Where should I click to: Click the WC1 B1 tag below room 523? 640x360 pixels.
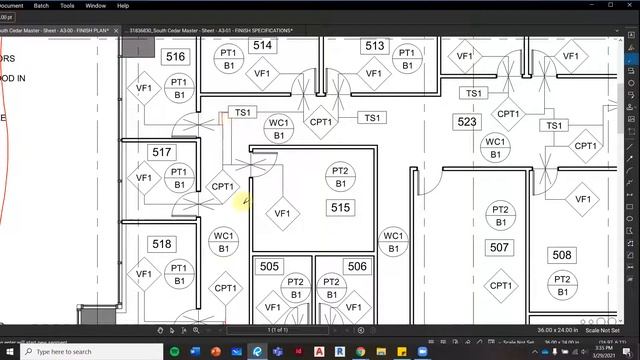coord(495,148)
